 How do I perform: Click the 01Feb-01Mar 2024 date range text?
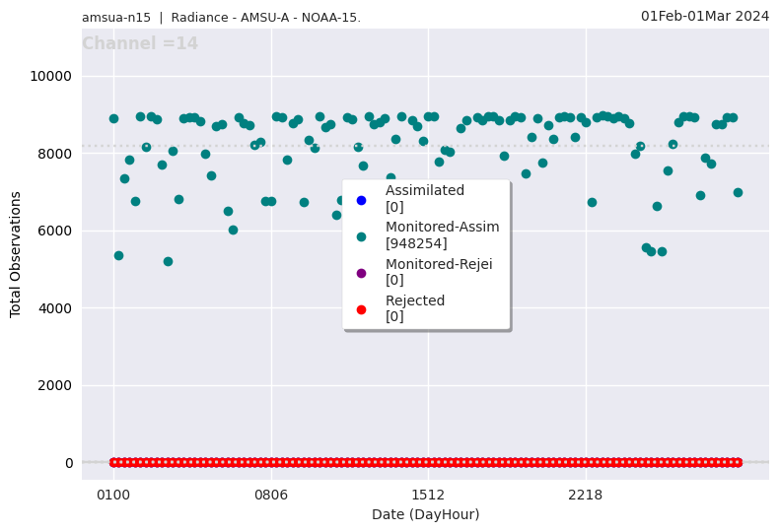704,16
